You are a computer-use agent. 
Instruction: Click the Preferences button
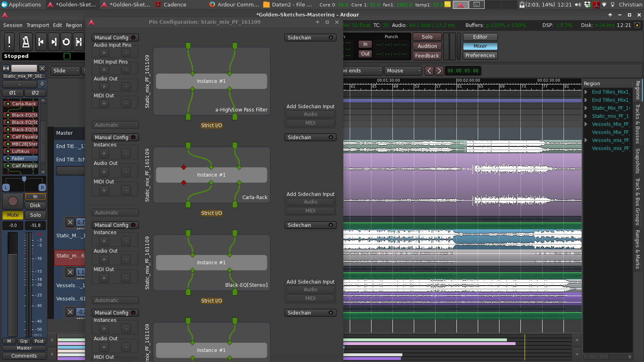coord(480,56)
